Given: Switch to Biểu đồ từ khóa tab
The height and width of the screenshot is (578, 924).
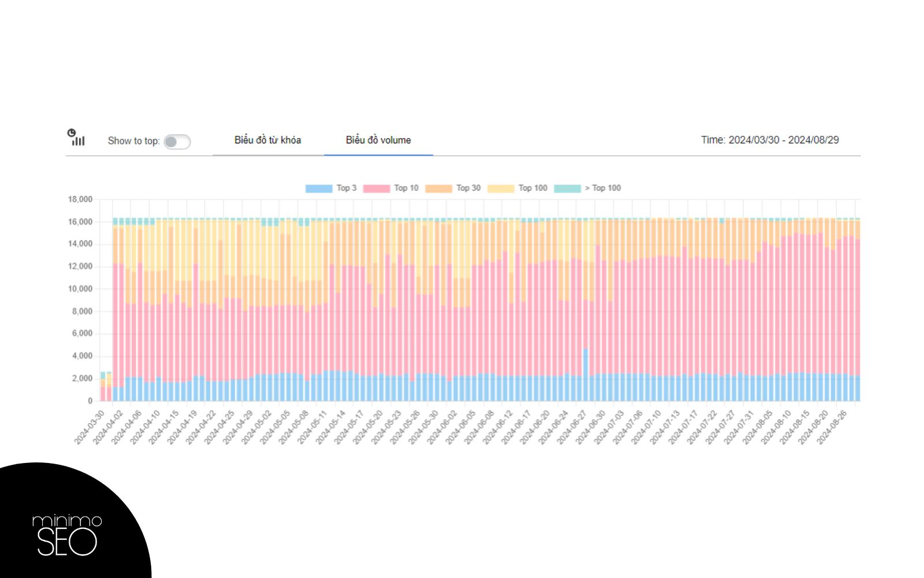Looking at the screenshot, I should (267, 140).
